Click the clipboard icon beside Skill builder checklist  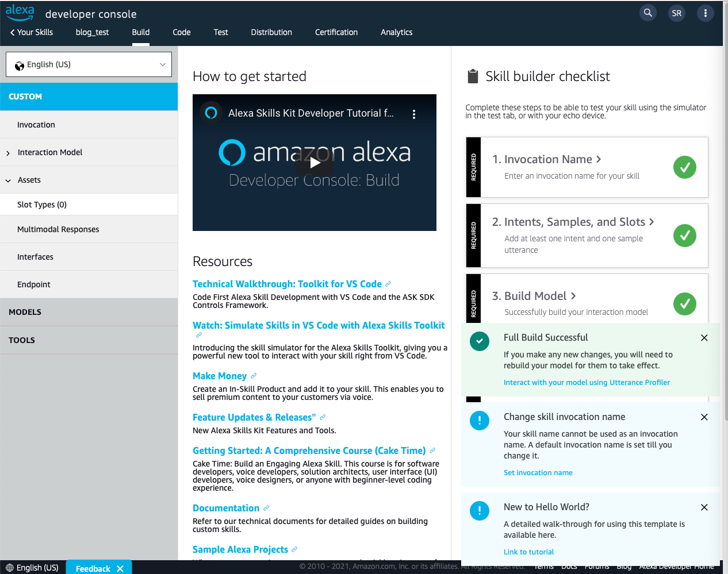tap(473, 76)
